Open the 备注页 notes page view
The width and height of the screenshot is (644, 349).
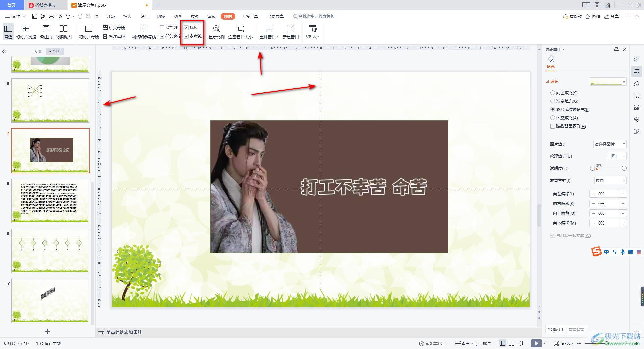(x=46, y=32)
